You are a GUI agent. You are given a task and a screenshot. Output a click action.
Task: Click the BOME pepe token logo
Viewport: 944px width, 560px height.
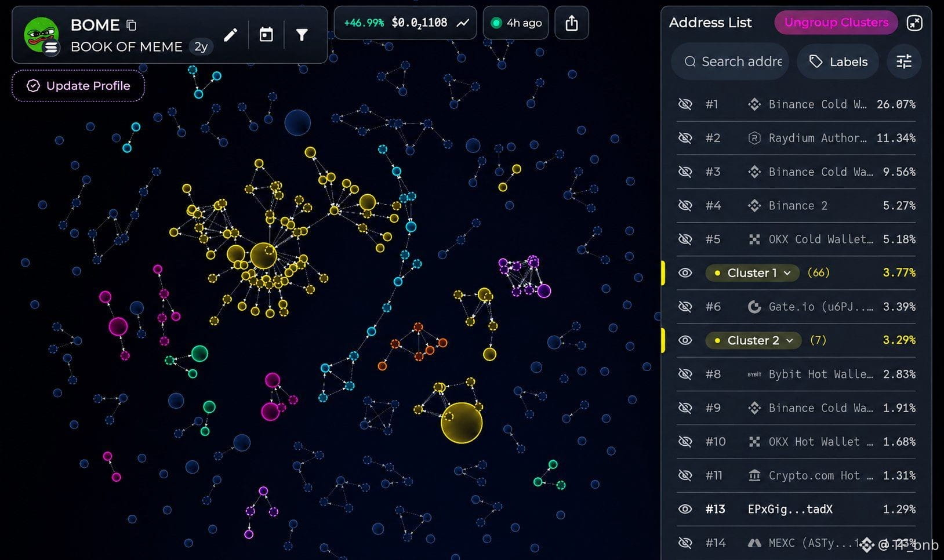pyautogui.click(x=41, y=35)
